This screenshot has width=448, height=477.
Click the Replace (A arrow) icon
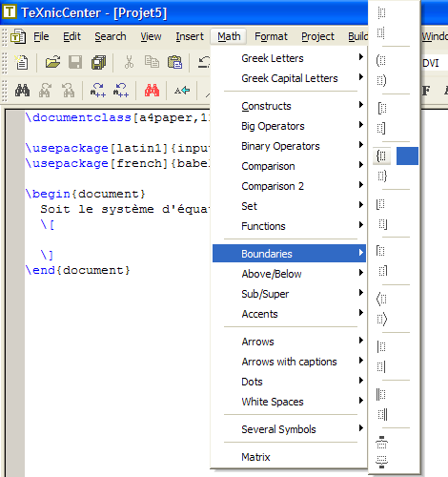[x=182, y=91]
